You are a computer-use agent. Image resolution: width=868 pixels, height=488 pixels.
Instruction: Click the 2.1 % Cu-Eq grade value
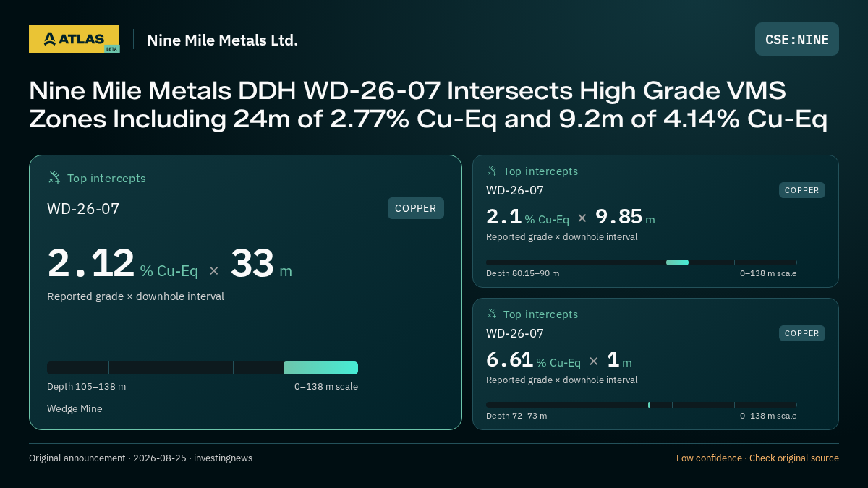527,217
